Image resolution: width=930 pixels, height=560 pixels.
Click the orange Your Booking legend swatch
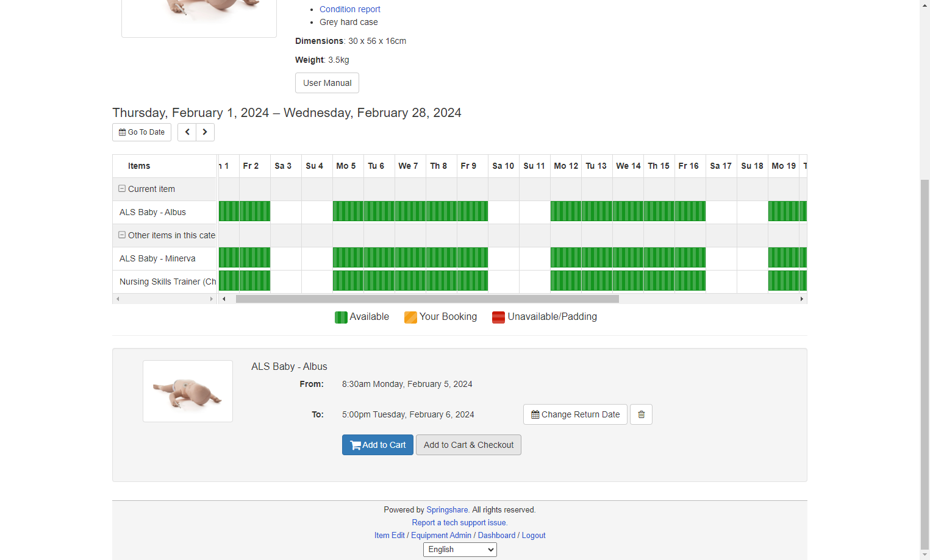click(x=410, y=317)
